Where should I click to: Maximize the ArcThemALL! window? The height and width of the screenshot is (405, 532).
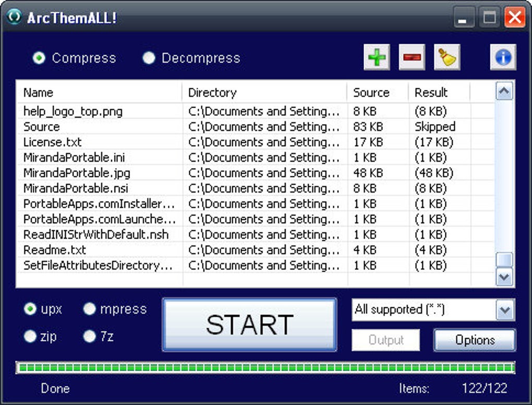pos(489,17)
